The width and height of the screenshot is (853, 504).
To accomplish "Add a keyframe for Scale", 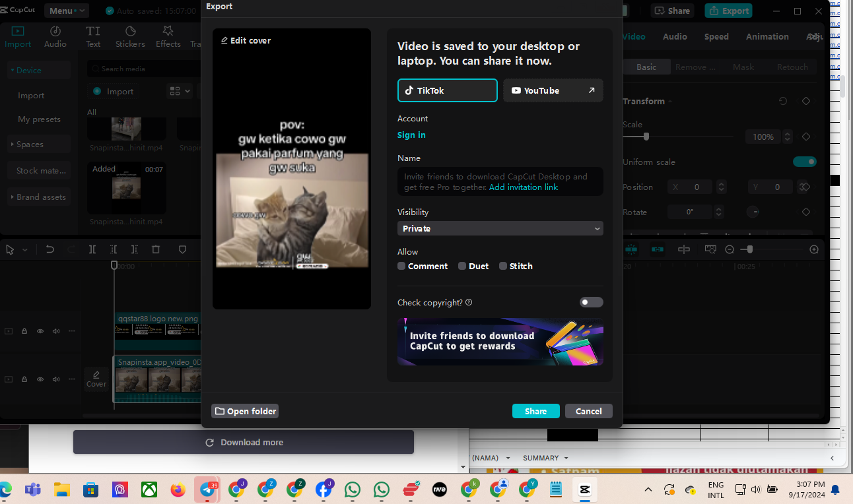I will (806, 137).
